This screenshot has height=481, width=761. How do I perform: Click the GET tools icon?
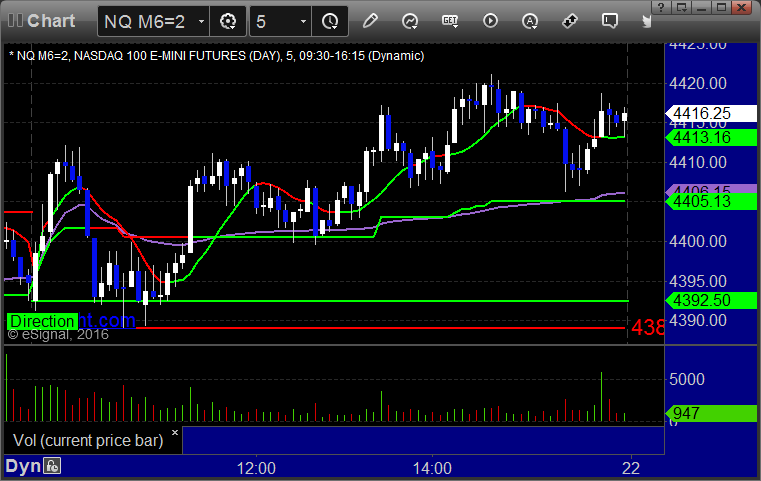(450, 21)
